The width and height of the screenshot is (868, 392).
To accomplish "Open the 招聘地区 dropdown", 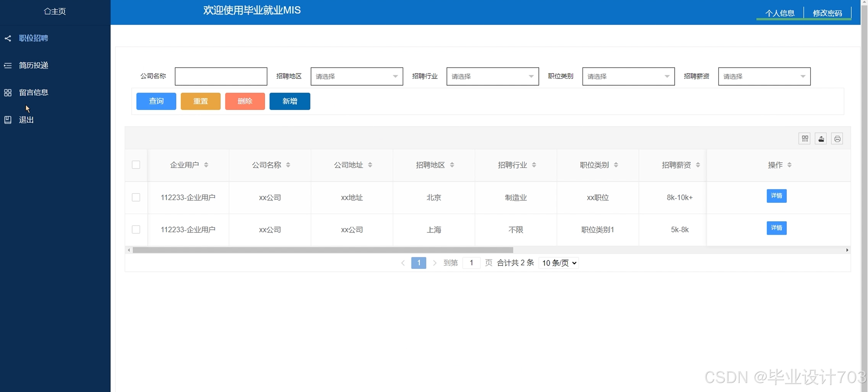I will pyautogui.click(x=357, y=76).
